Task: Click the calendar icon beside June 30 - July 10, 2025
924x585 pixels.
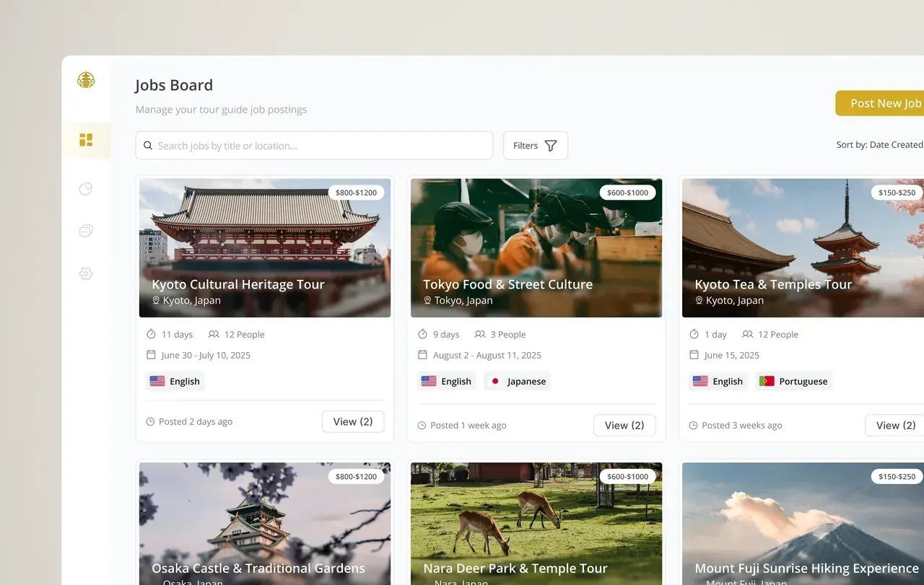Action: coord(151,355)
